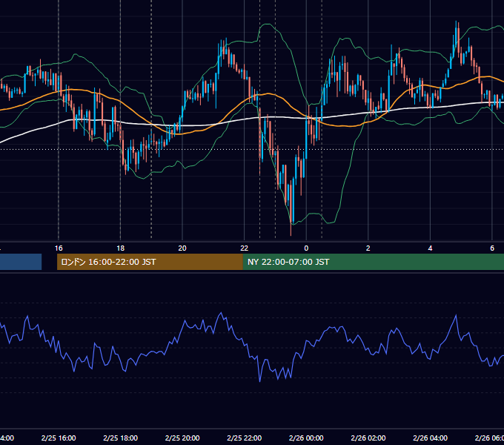Click the London 16:00-22:00 JST session bar
Viewport: 504px width, 445px height.
pyautogui.click(x=150, y=262)
